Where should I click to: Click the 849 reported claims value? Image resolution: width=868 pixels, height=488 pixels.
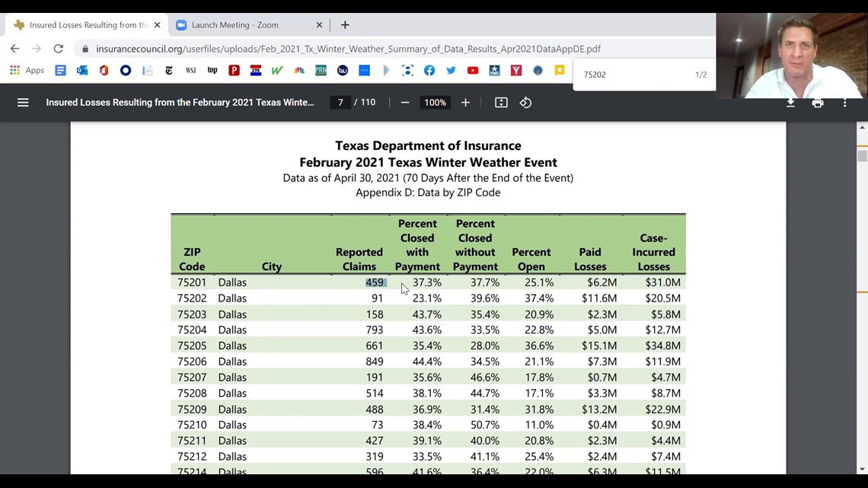click(x=375, y=362)
